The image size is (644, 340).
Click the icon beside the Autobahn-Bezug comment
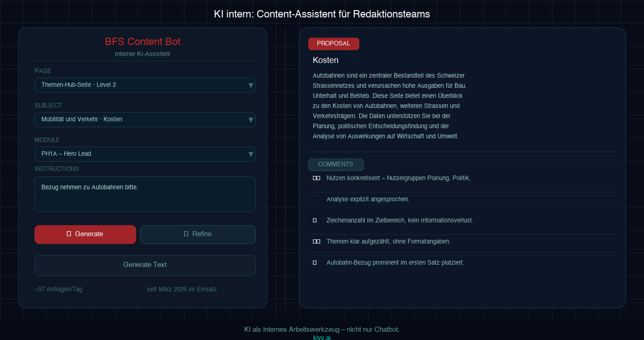click(x=315, y=262)
